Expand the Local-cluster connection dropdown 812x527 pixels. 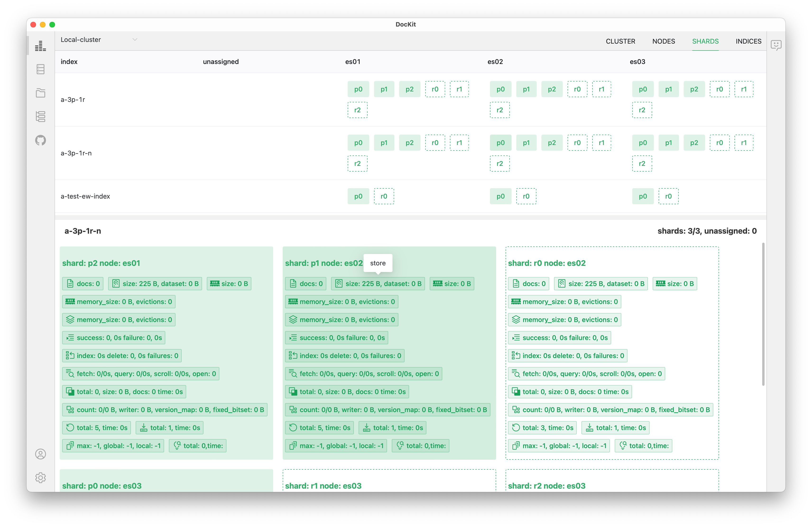(99, 40)
